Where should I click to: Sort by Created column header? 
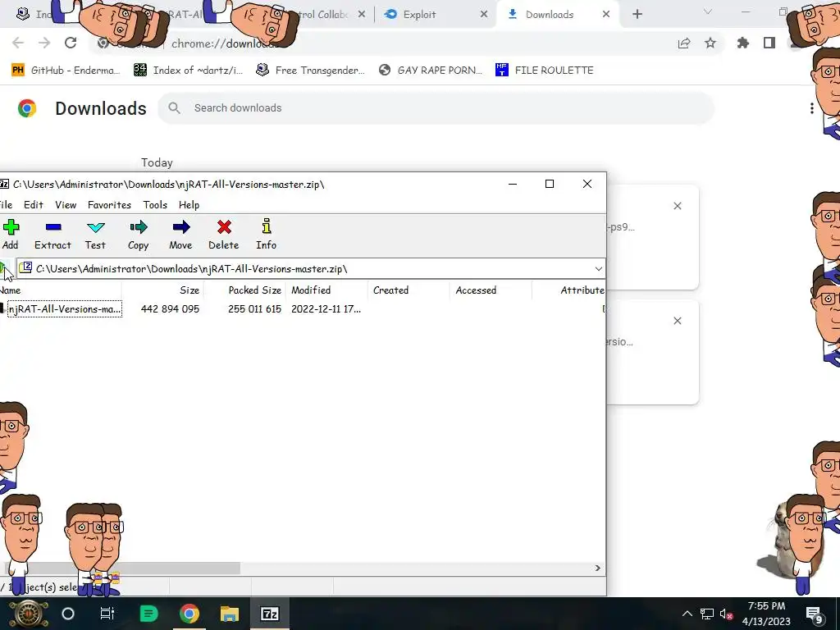pyautogui.click(x=390, y=290)
